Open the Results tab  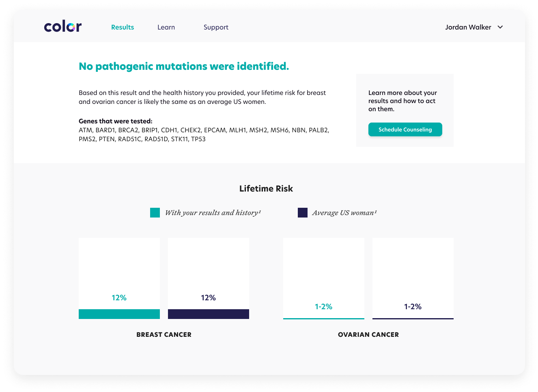[123, 27]
